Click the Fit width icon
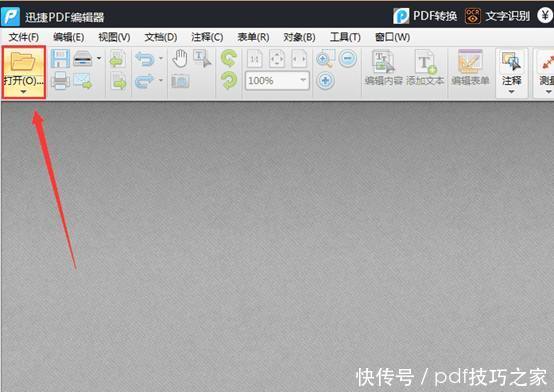Viewport: 554px width, 392px height. 299,59
